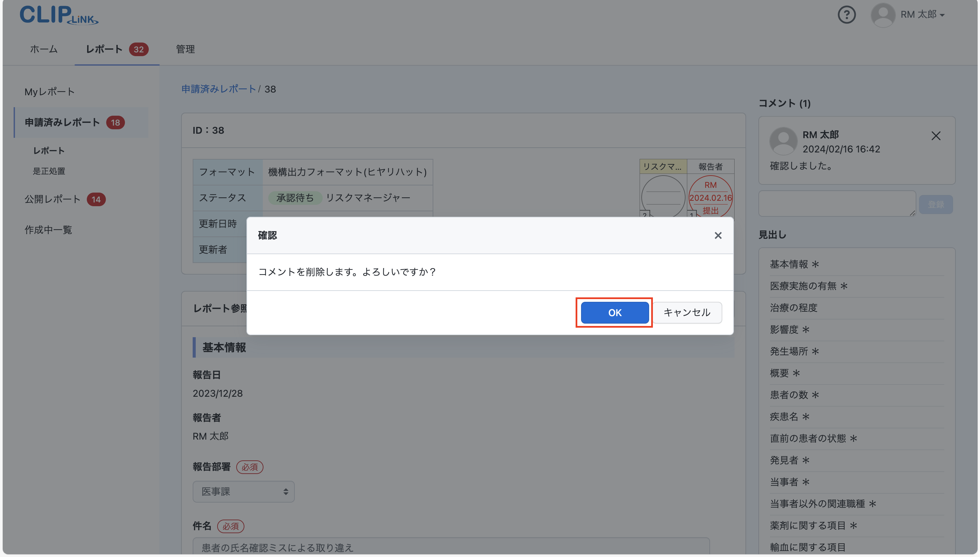The width and height of the screenshot is (980, 557).
Task: Click the CLIP LiNK logo
Action: click(58, 15)
